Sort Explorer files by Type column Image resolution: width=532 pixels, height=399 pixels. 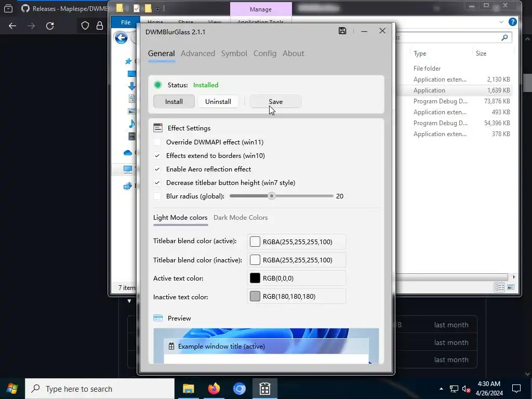420,54
